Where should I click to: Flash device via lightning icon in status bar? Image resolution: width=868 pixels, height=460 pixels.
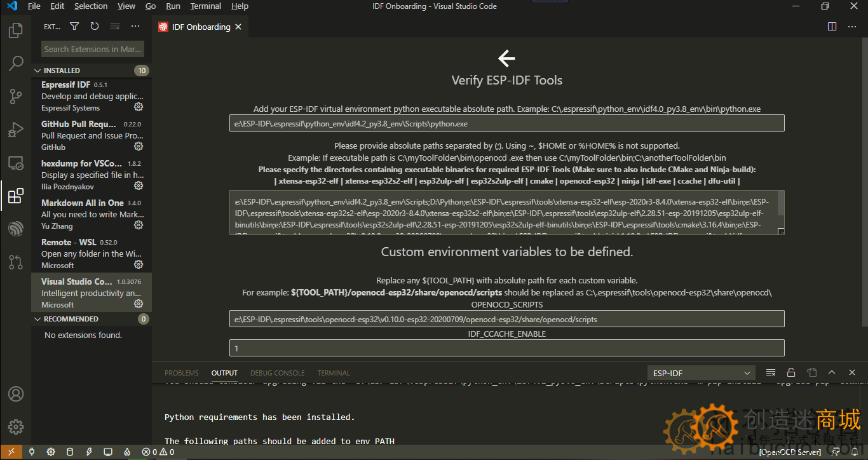(89, 452)
